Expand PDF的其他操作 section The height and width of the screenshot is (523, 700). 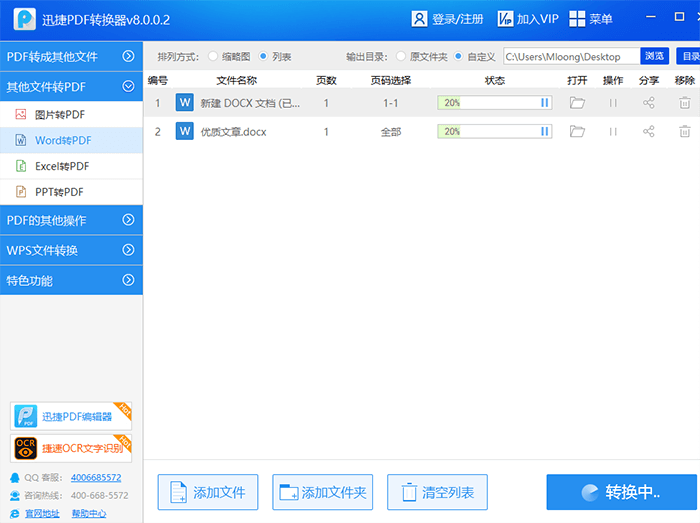point(71,220)
